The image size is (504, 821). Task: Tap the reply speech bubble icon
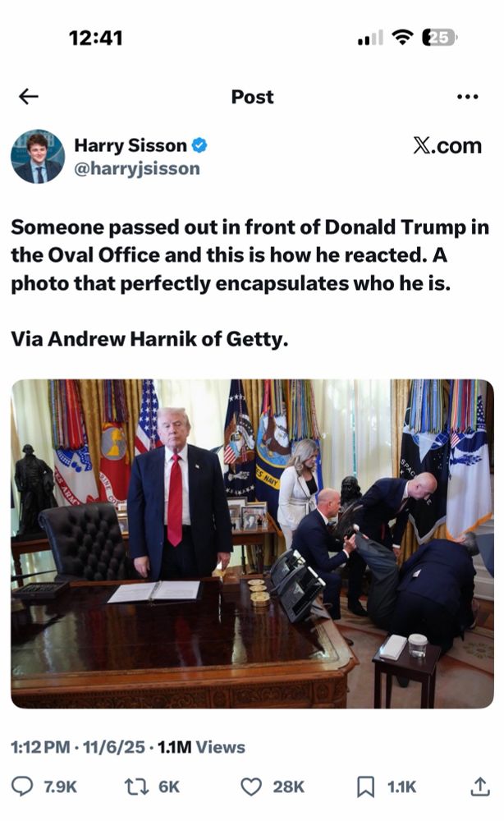pos(22,787)
